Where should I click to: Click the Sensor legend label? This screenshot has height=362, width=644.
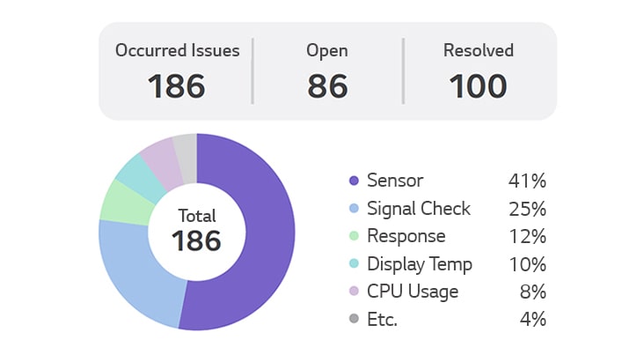coord(395,181)
